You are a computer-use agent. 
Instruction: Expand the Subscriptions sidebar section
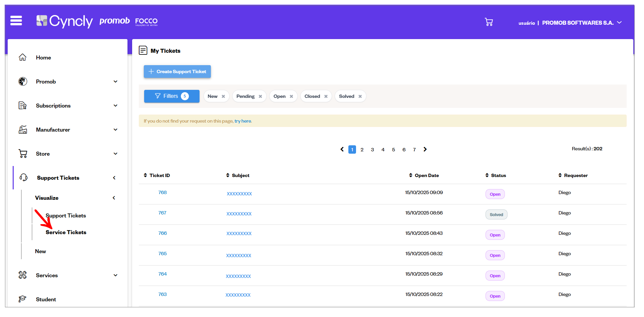point(115,106)
